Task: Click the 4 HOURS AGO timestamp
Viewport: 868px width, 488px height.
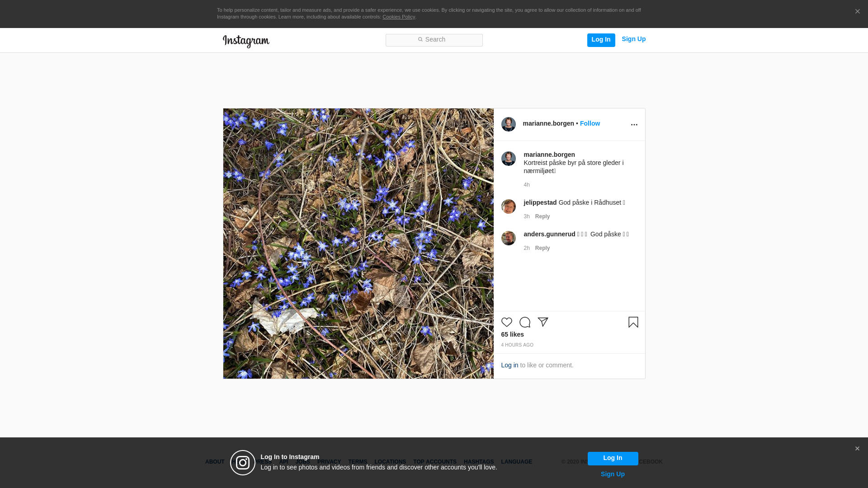Action: 517,345
